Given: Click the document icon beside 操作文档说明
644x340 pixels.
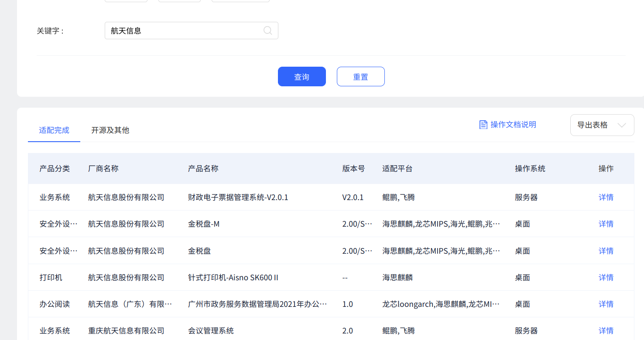Looking at the screenshot, I should pyautogui.click(x=483, y=124).
